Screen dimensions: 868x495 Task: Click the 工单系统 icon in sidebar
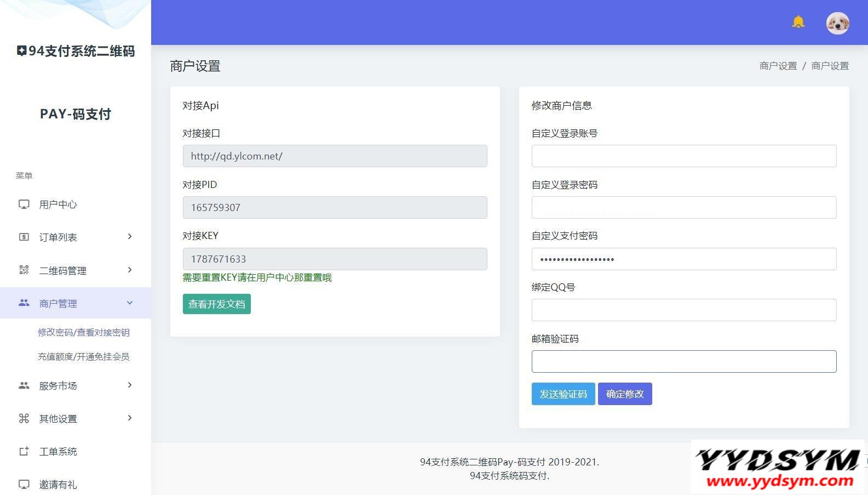24,452
